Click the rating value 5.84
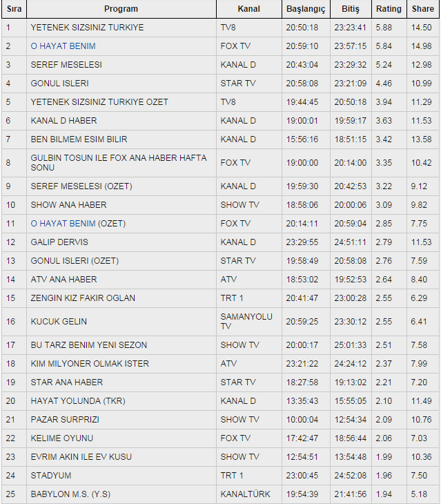This screenshot has width=441, height=504. [384, 46]
